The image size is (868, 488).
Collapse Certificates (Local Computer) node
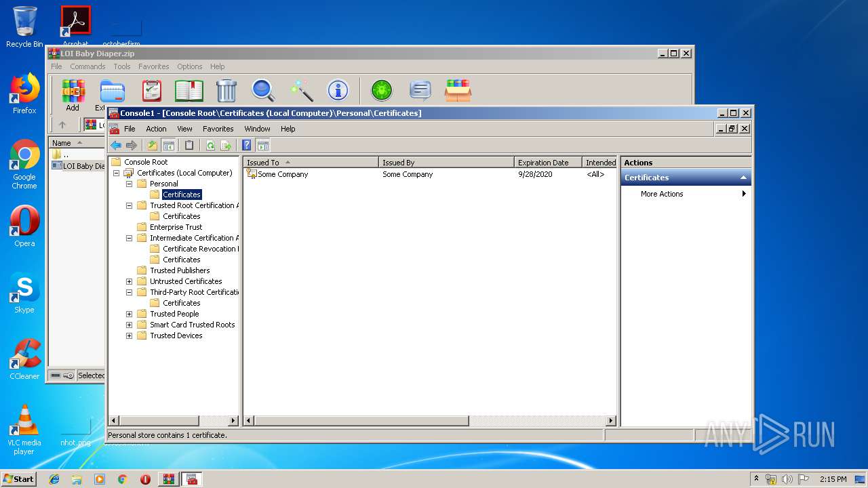tap(116, 173)
